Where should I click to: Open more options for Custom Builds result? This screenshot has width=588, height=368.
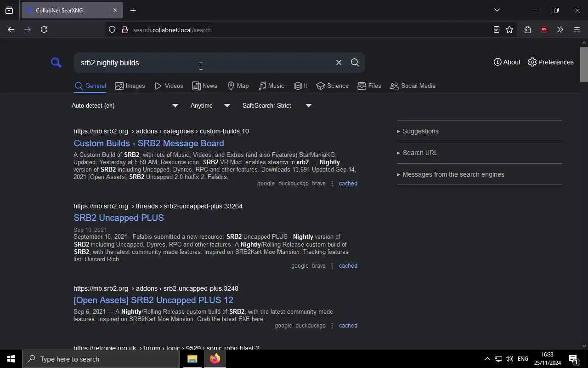(332, 184)
